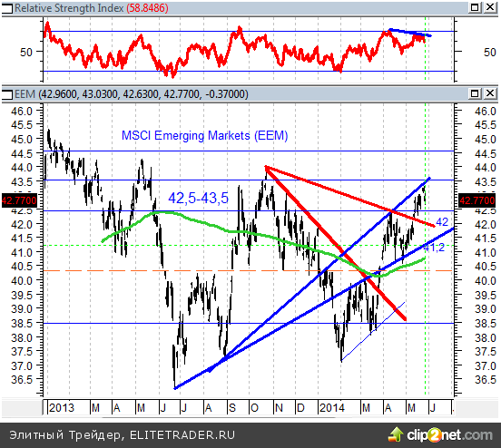
Task: Click the 41,2 level annotation
Action: click(x=434, y=248)
